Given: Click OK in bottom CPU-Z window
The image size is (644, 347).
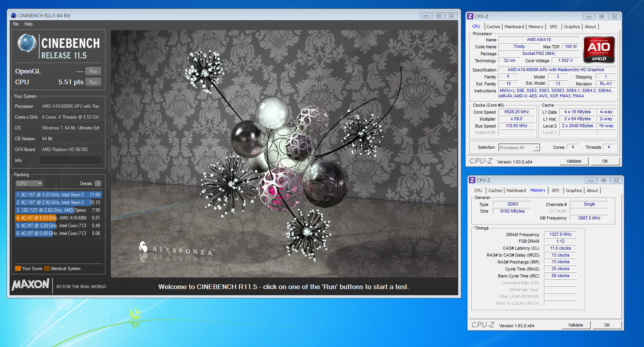Looking at the screenshot, I should pyautogui.click(x=607, y=325).
